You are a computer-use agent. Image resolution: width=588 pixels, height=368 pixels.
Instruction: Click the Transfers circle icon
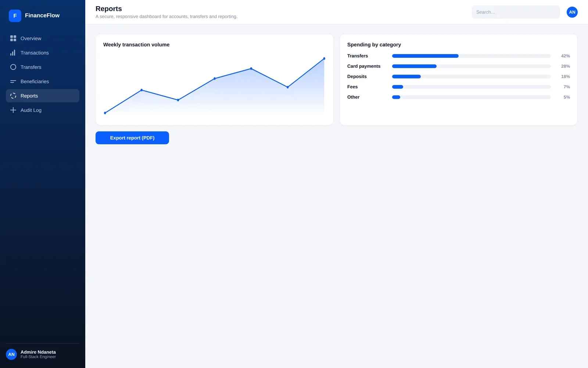(x=13, y=67)
